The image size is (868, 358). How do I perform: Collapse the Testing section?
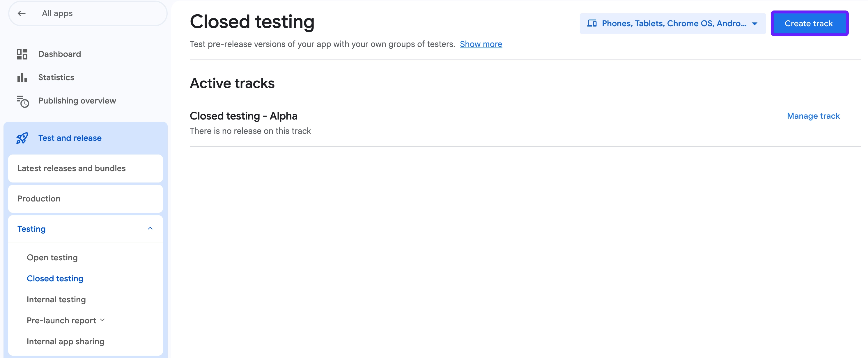[150, 229]
